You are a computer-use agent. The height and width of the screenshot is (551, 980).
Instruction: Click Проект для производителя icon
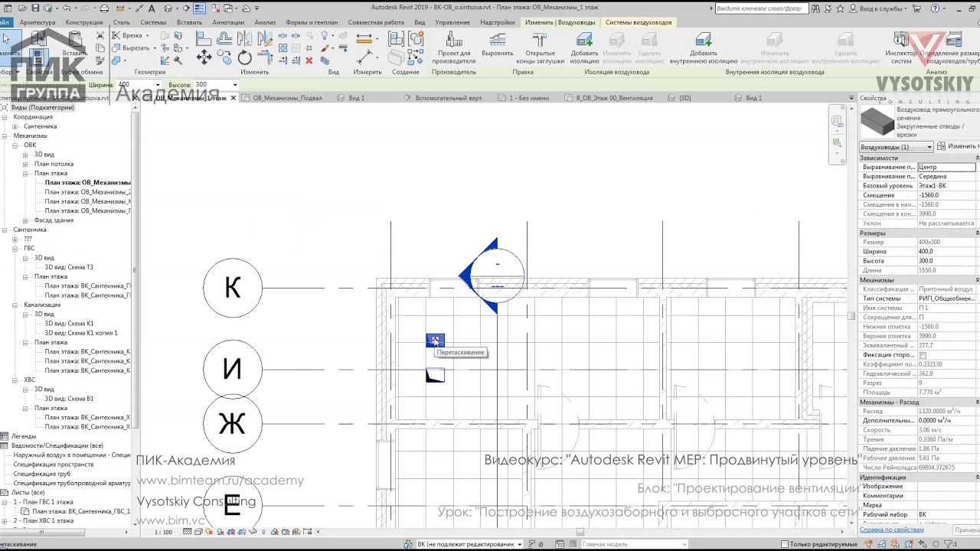454,47
